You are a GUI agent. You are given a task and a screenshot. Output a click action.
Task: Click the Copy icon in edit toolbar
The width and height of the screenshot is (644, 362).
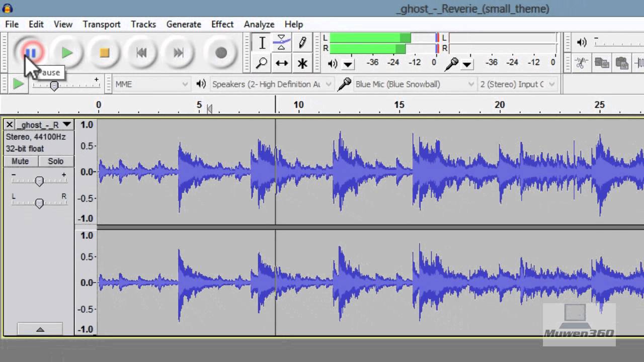click(602, 63)
